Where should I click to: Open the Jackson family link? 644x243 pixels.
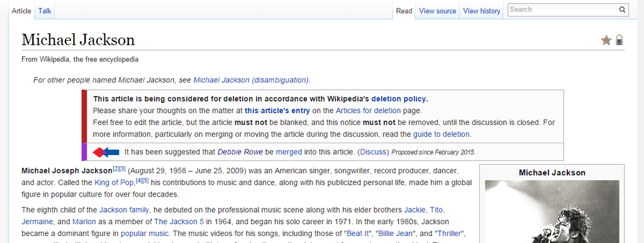pyautogui.click(x=124, y=210)
